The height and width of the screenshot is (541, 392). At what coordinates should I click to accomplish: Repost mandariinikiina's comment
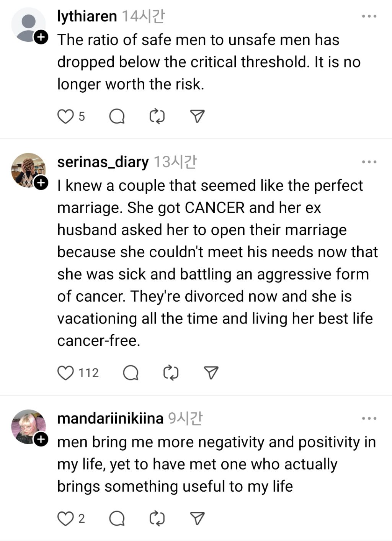[x=157, y=519]
